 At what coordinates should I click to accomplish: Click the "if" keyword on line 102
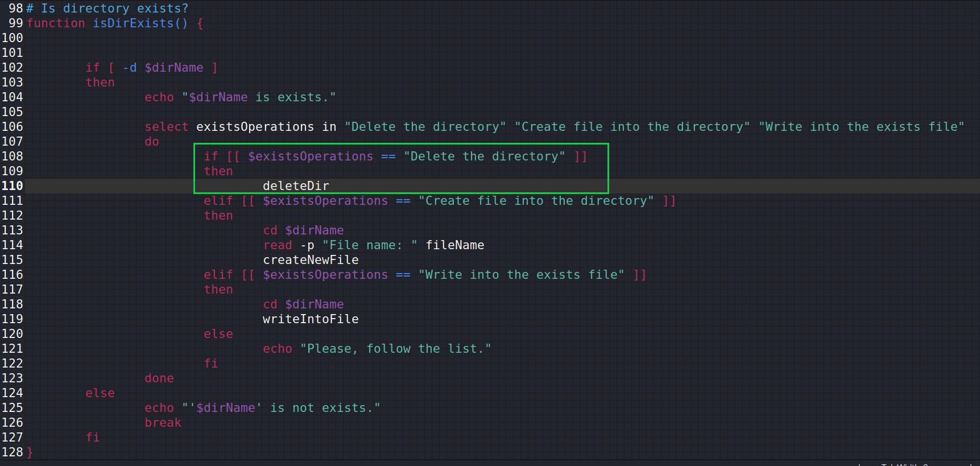click(93, 68)
